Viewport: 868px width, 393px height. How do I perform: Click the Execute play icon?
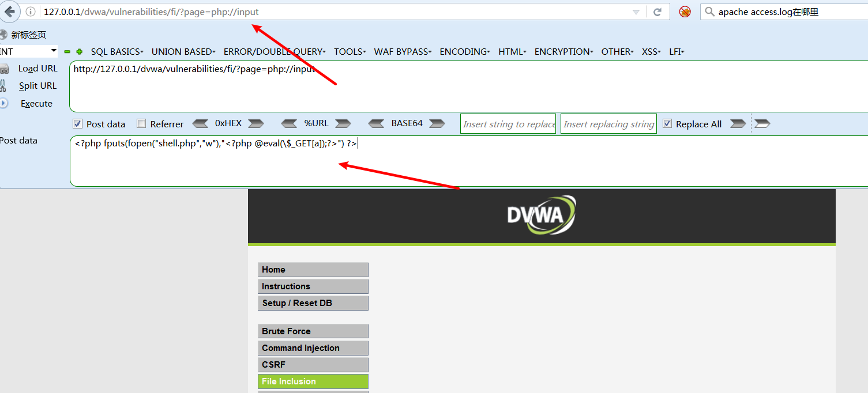[x=3, y=103]
